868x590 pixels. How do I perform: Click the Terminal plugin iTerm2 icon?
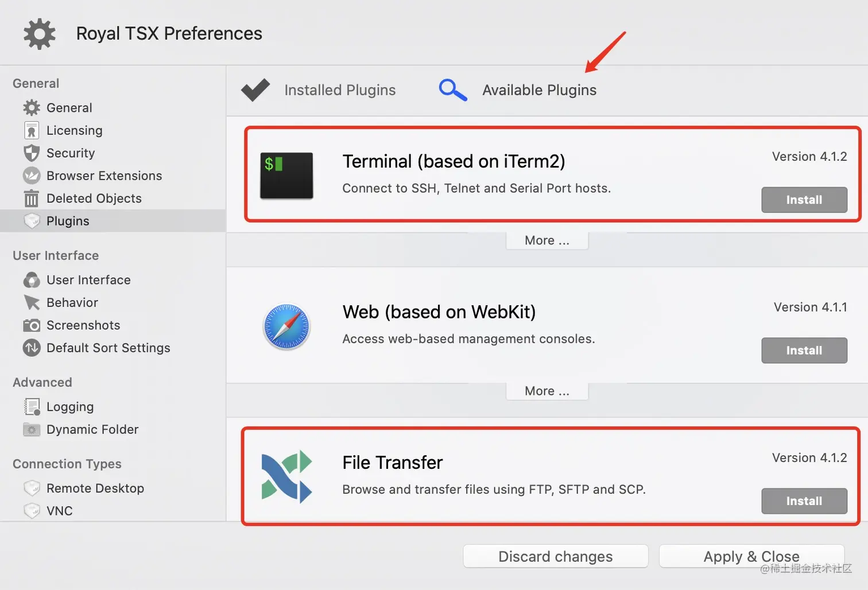click(286, 176)
